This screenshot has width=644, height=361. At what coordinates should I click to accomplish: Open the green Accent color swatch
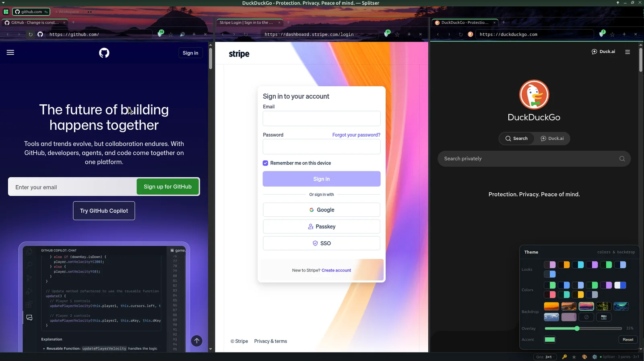coord(550,340)
